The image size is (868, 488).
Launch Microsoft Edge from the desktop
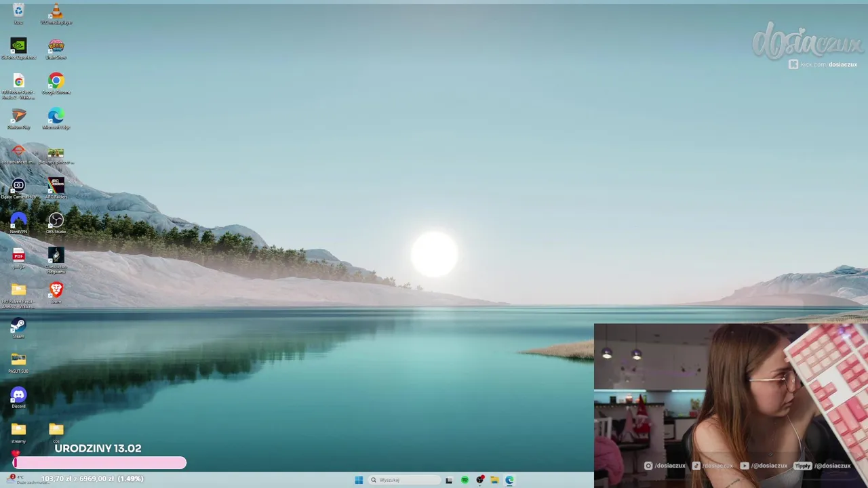pos(56,118)
